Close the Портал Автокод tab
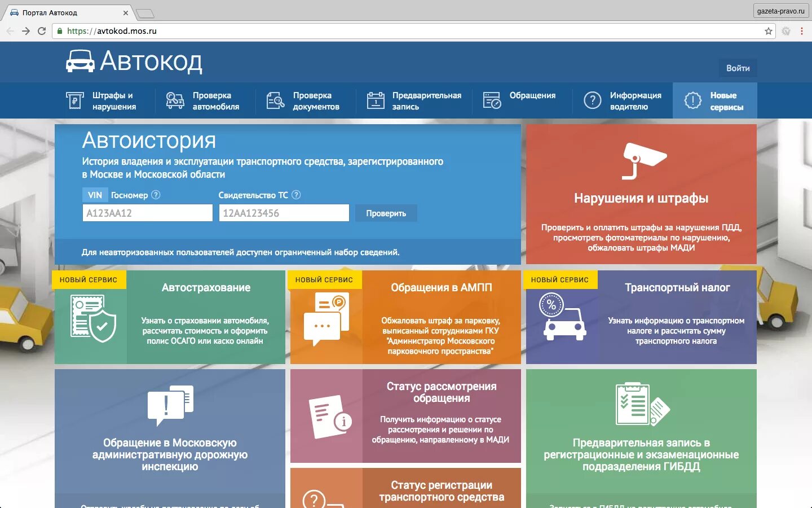812x508 pixels. pos(125,12)
